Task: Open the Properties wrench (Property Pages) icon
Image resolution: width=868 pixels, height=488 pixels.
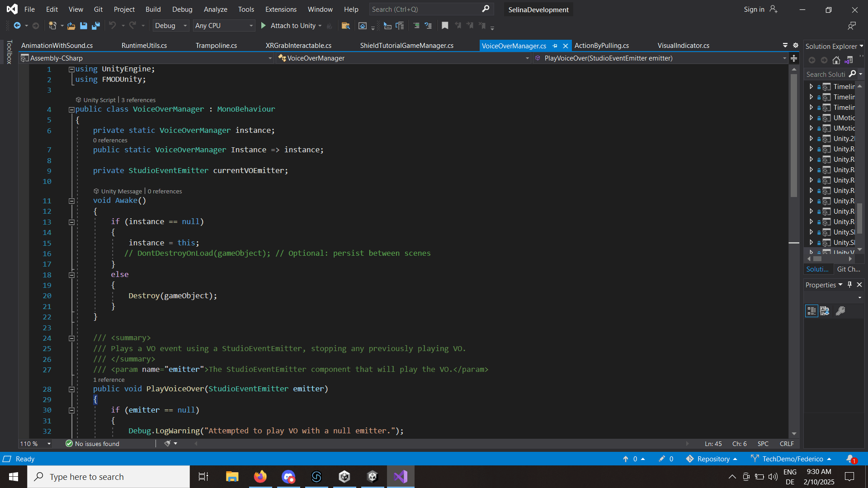Action: click(x=840, y=311)
